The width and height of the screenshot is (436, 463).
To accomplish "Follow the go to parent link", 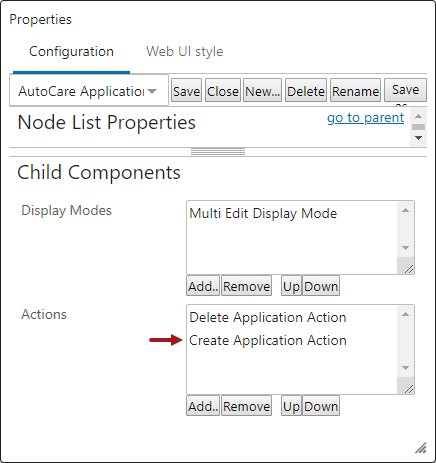I will click(366, 118).
